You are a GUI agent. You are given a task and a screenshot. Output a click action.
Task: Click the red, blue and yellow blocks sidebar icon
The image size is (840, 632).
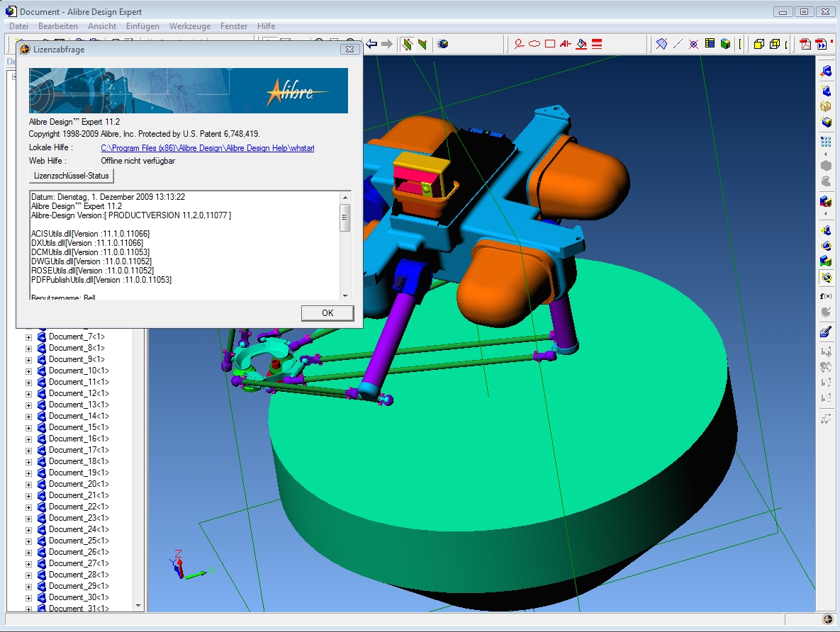point(826,201)
